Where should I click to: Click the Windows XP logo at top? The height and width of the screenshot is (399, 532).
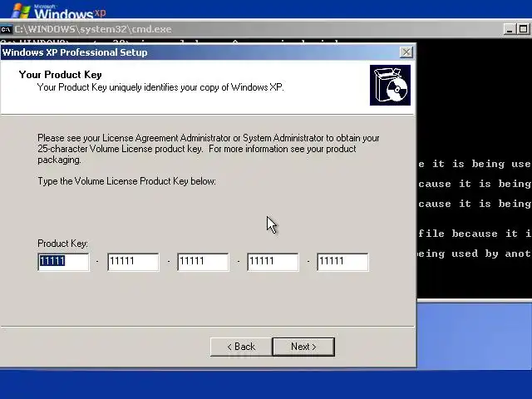58,11
